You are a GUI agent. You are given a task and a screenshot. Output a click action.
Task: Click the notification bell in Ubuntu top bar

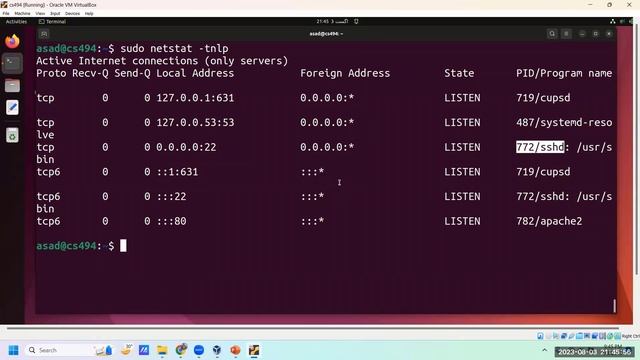[356, 22]
